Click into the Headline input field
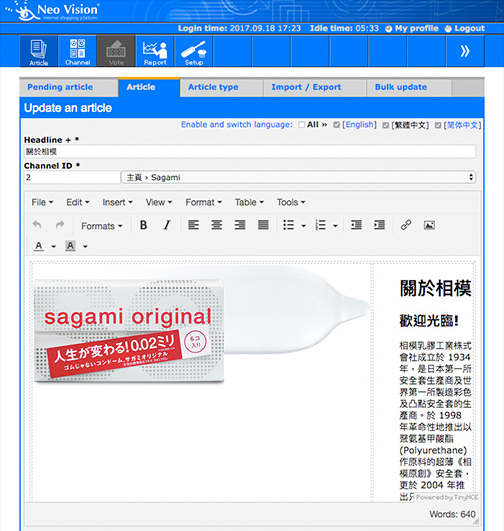 (250, 152)
